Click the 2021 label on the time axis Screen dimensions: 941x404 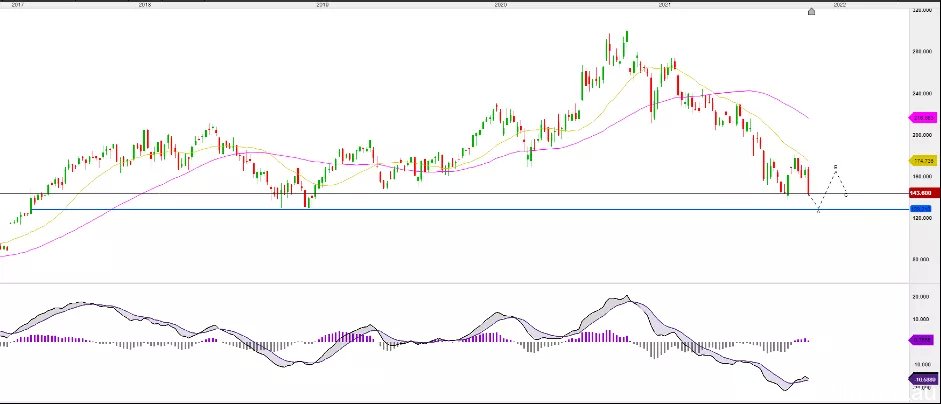[664, 4]
